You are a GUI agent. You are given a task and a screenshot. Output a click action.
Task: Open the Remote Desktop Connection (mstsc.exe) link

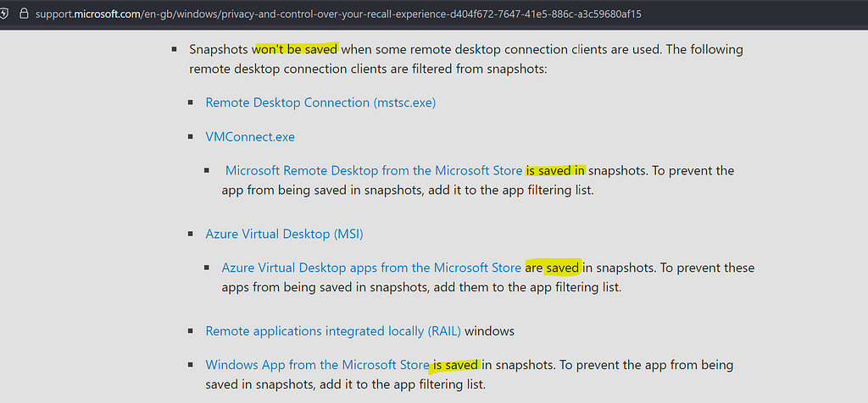(320, 102)
